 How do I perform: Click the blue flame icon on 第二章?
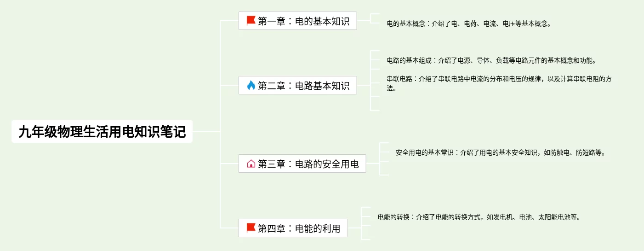pyautogui.click(x=251, y=85)
